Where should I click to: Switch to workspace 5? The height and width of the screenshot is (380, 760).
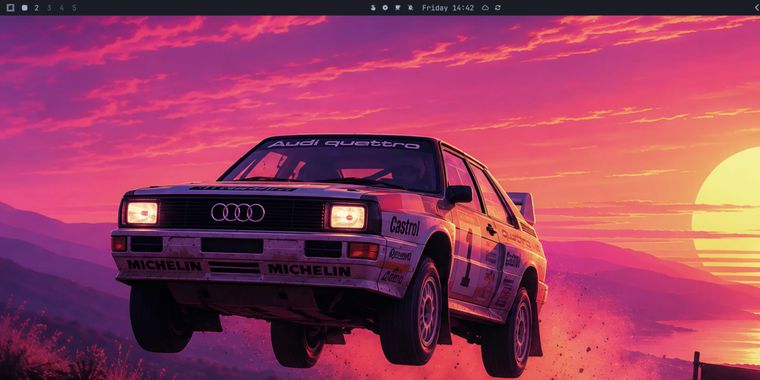point(74,8)
